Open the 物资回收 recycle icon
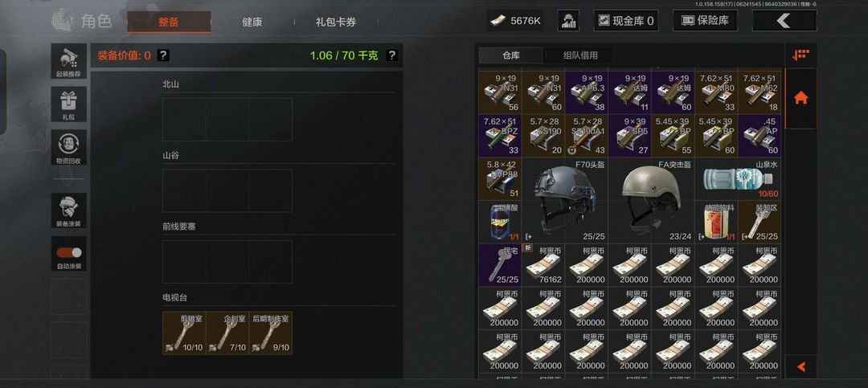868x388 pixels. click(68, 147)
